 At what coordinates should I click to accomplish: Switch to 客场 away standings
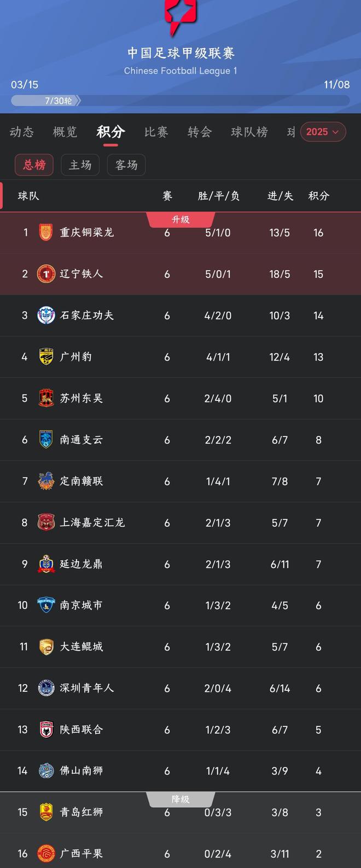126,165
